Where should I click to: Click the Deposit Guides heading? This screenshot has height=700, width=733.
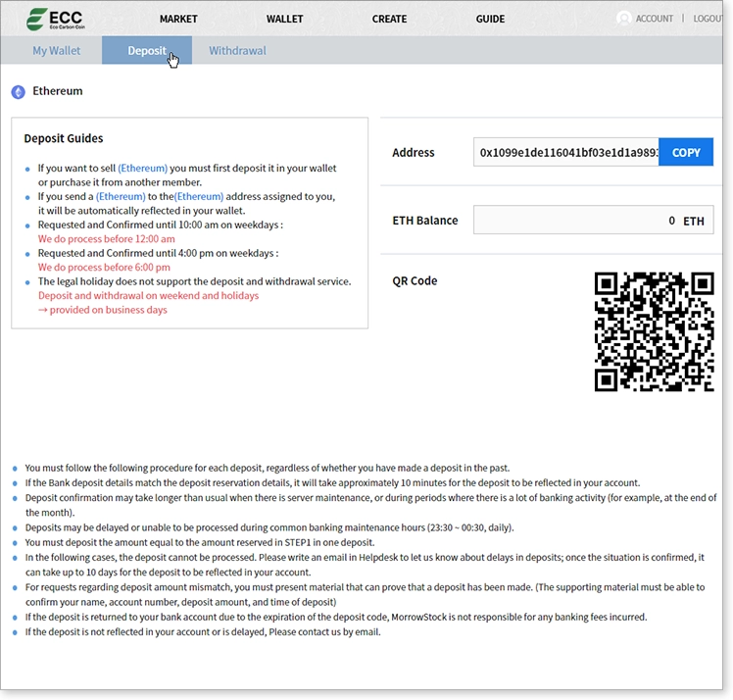click(64, 138)
